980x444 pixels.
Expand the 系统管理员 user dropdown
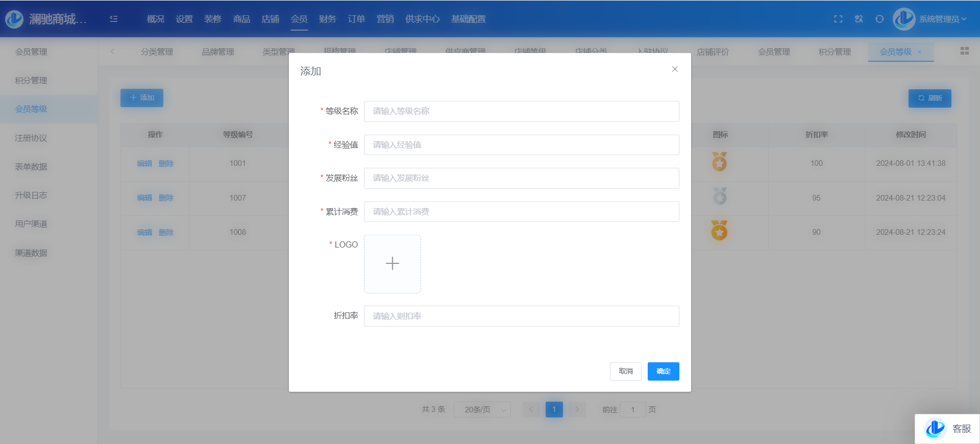(942, 19)
